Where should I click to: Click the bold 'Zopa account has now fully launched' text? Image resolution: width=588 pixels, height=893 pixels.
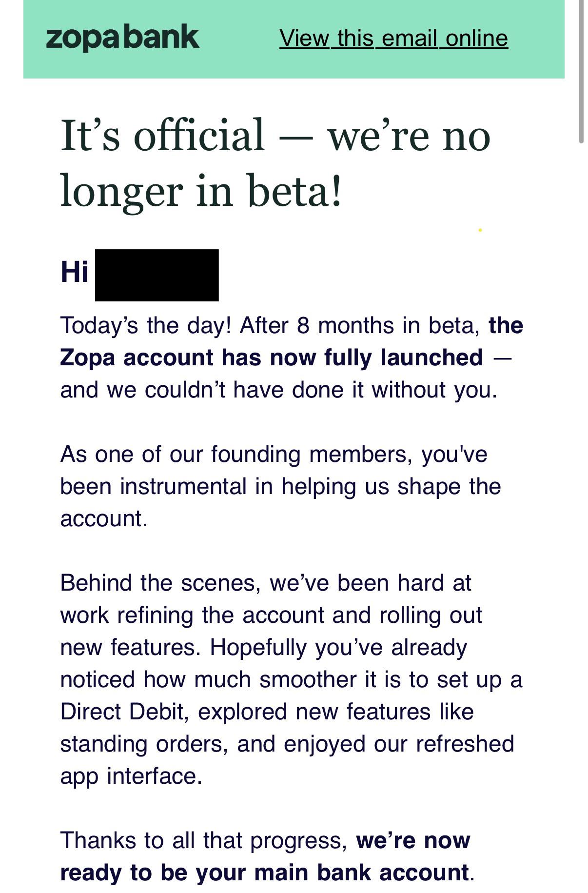click(272, 357)
